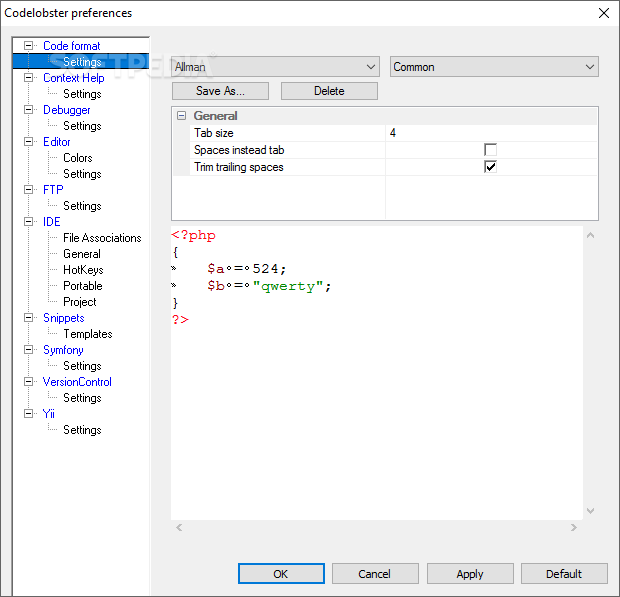
Task: Enable Spaces instead tab checkbox
Action: pos(490,150)
